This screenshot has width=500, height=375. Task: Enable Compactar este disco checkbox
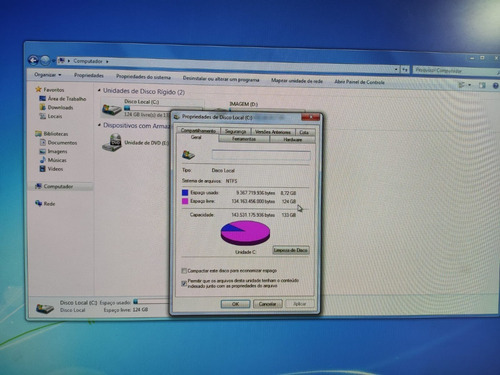tap(184, 270)
